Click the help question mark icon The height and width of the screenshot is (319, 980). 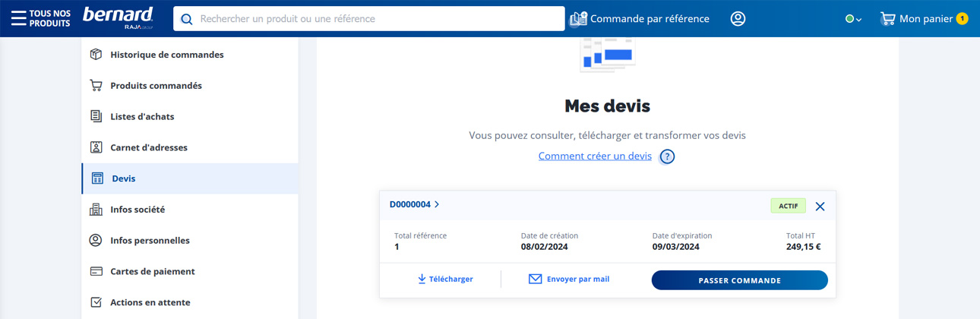pyautogui.click(x=667, y=156)
